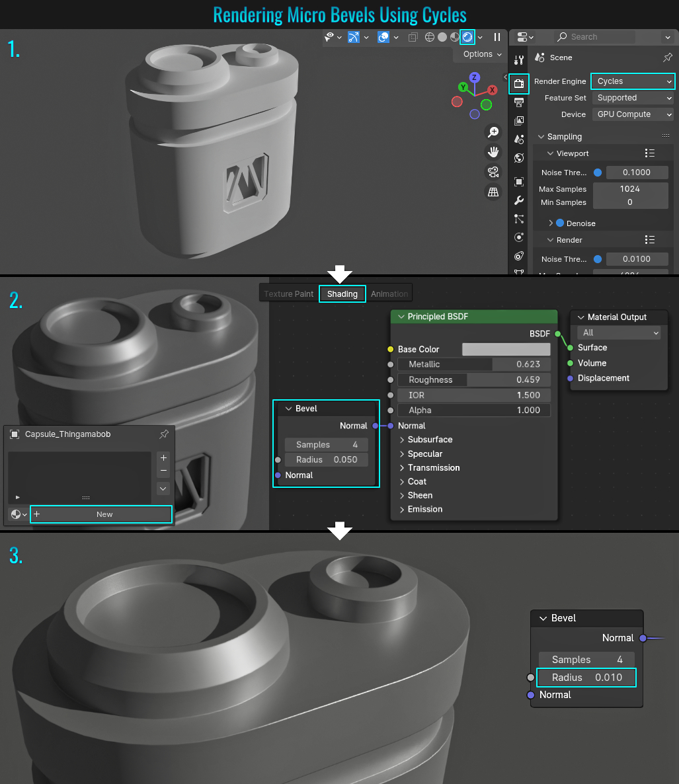Image resolution: width=679 pixels, height=784 pixels.
Task: Open the viewport selectability and visibility icon
Action: coord(329,37)
